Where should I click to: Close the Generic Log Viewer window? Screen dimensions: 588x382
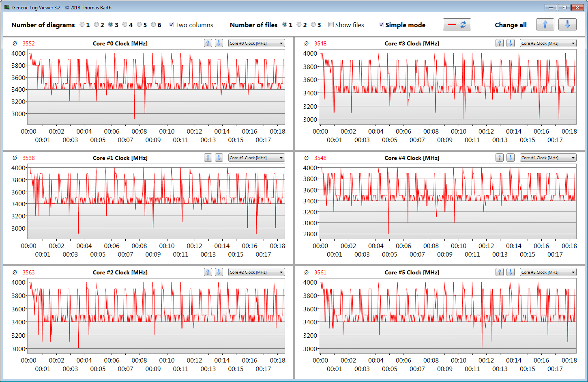pyautogui.click(x=577, y=7)
